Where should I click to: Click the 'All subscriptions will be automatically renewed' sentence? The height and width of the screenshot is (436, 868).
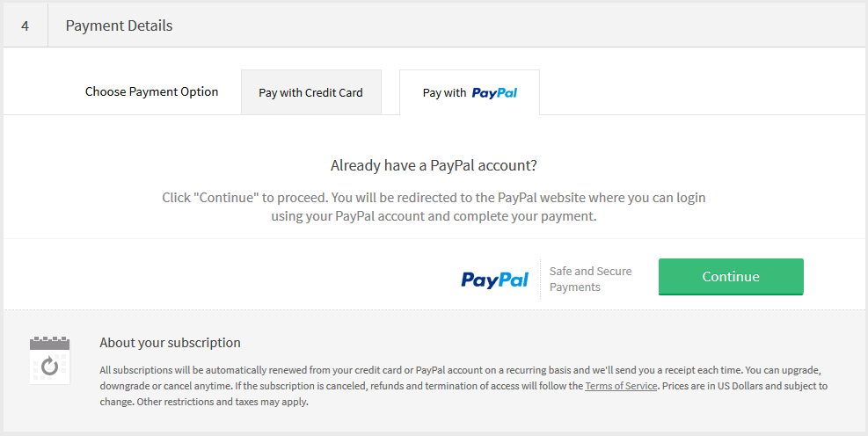[x=264, y=370]
